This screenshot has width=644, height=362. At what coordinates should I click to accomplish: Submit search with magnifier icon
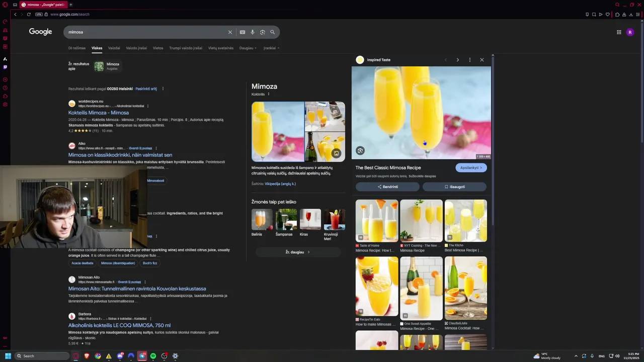(273, 32)
